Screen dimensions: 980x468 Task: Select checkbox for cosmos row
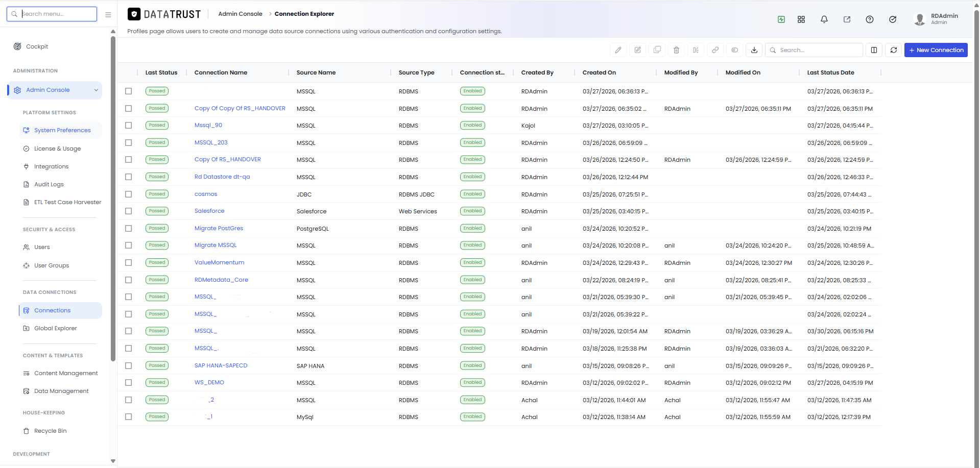pos(129,194)
